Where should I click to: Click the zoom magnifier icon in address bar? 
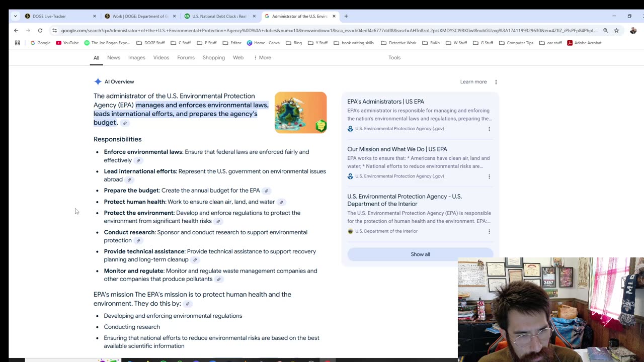click(605, 30)
